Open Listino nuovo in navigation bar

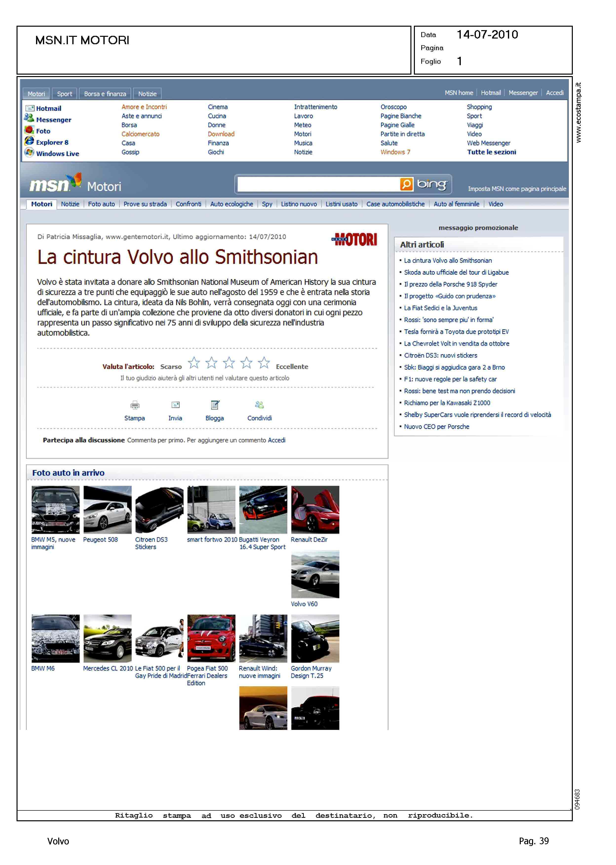point(299,204)
